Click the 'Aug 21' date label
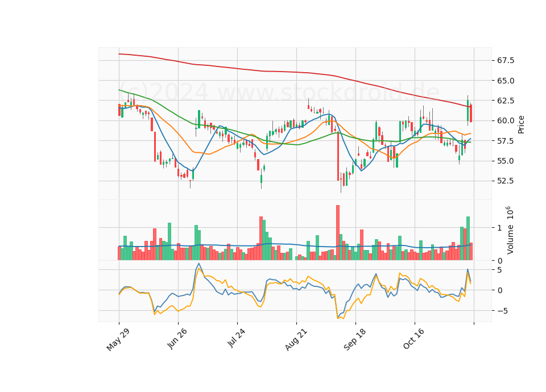This screenshot has height=392, width=546. pos(296,340)
